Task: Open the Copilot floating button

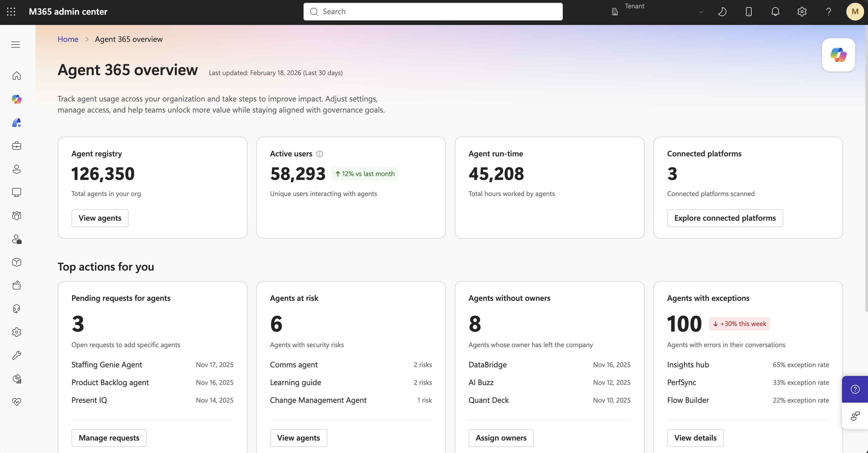Action: [838, 55]
